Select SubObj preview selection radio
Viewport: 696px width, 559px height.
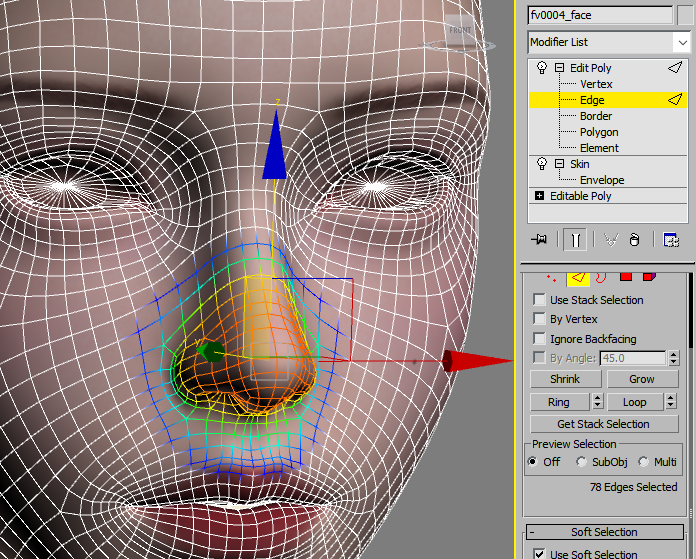581,461
